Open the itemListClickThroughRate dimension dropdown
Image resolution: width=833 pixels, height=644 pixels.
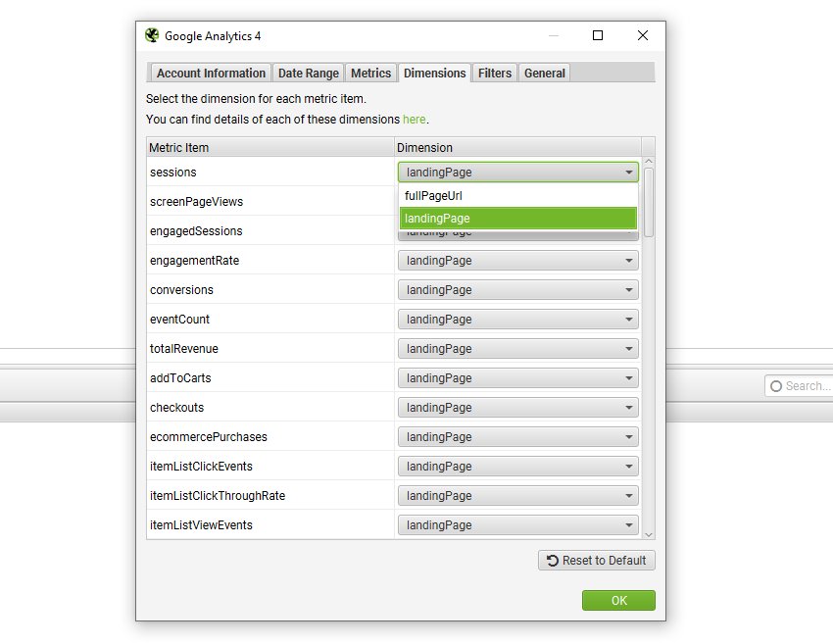pos(518,496)
